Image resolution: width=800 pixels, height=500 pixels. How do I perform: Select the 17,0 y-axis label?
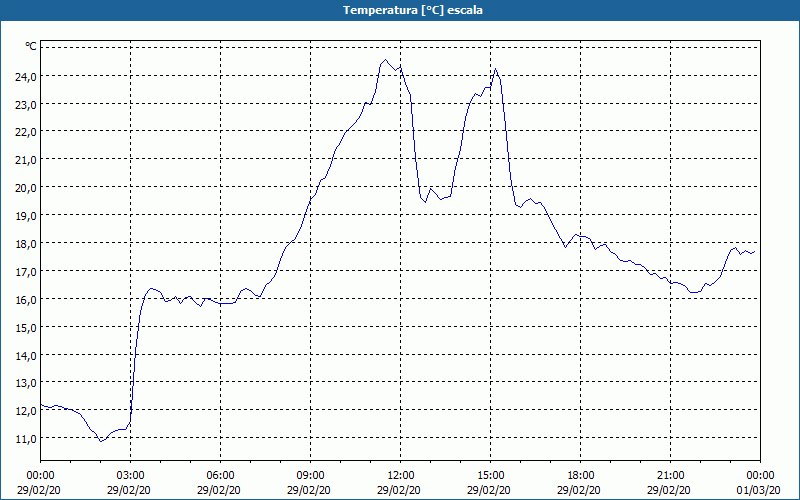coord(26,271)
